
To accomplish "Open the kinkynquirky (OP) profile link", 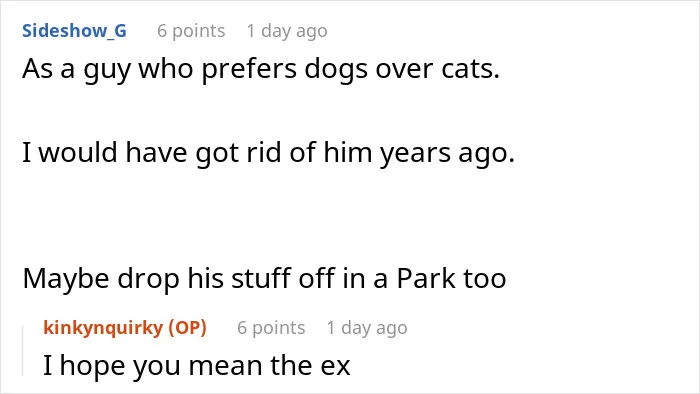I will (125, 328).
